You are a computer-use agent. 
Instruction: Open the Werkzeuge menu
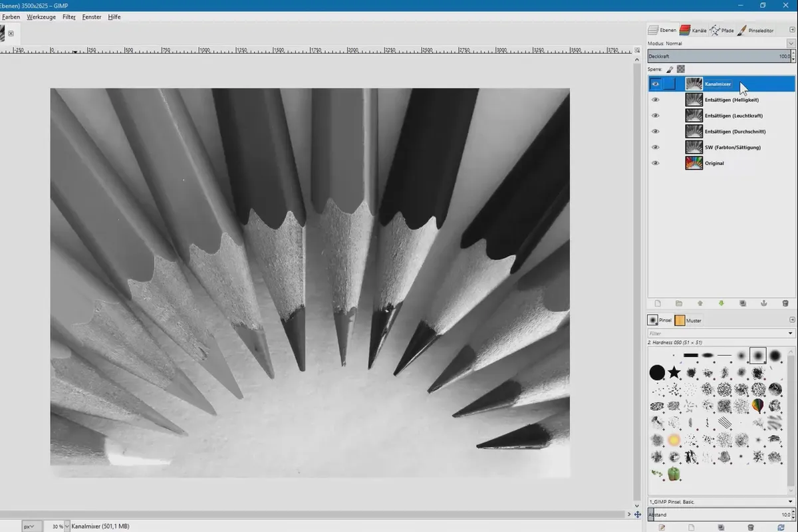click(41, 17)
